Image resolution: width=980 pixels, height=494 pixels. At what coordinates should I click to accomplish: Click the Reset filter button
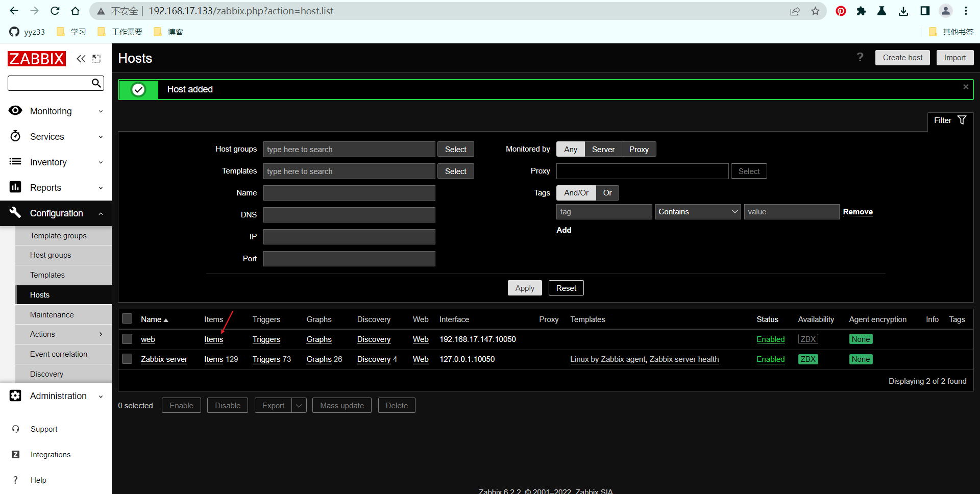[566, 288]
